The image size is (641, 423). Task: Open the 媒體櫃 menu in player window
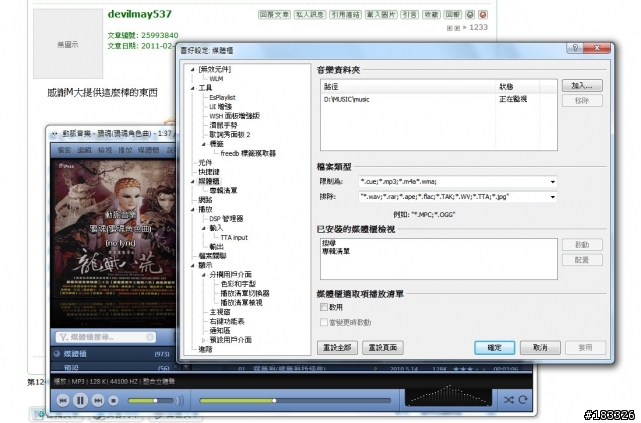click(149, 150)
